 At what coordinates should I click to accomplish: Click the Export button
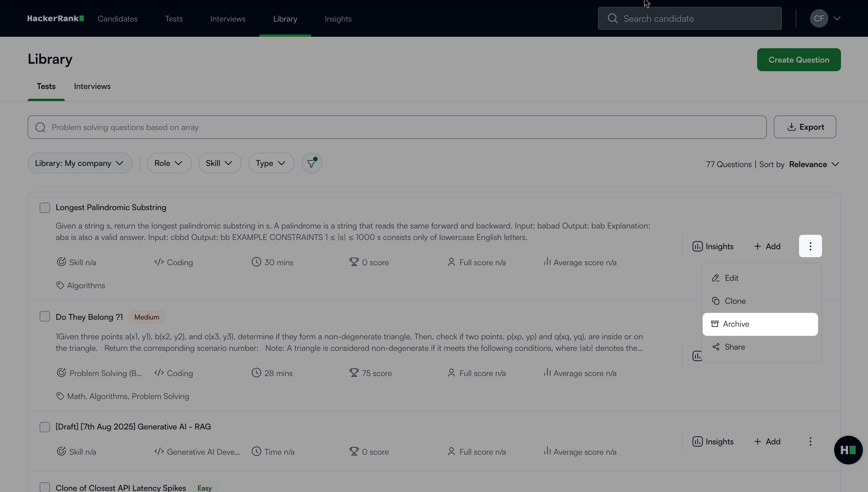[805, 127]
